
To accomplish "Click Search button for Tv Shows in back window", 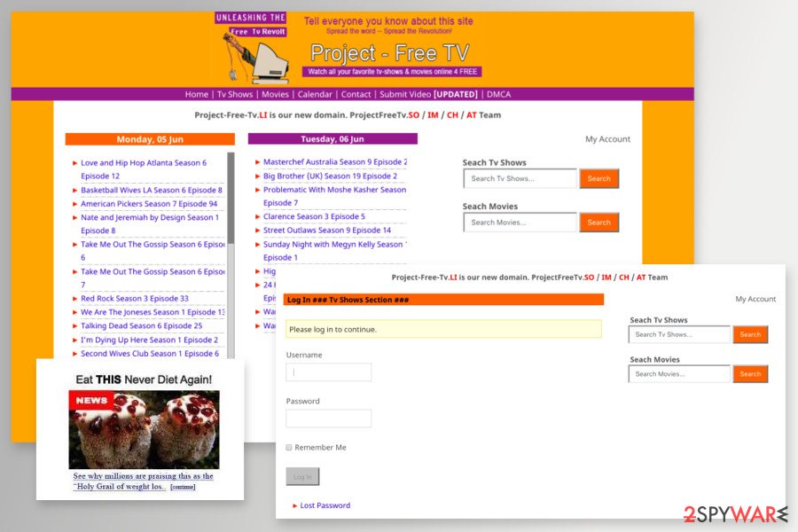I will [599, 179].
